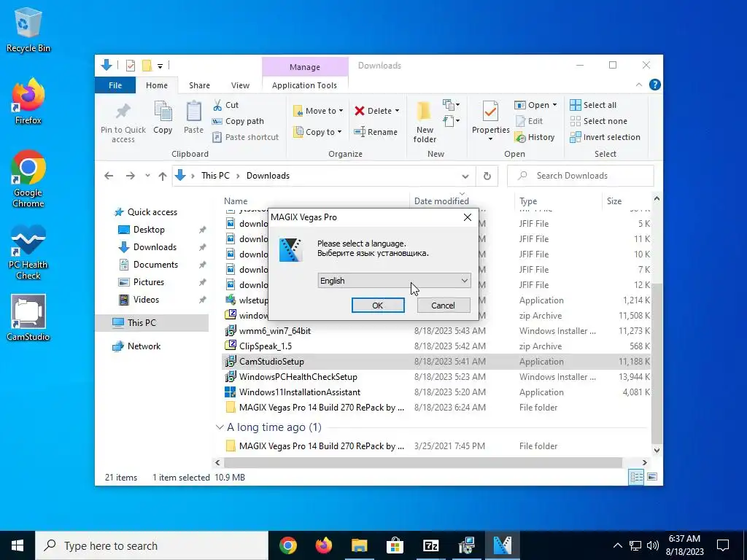Expand the Open dropdown arrow in ribbon
This screenshot has height=560, width=747.
(554, 105)
